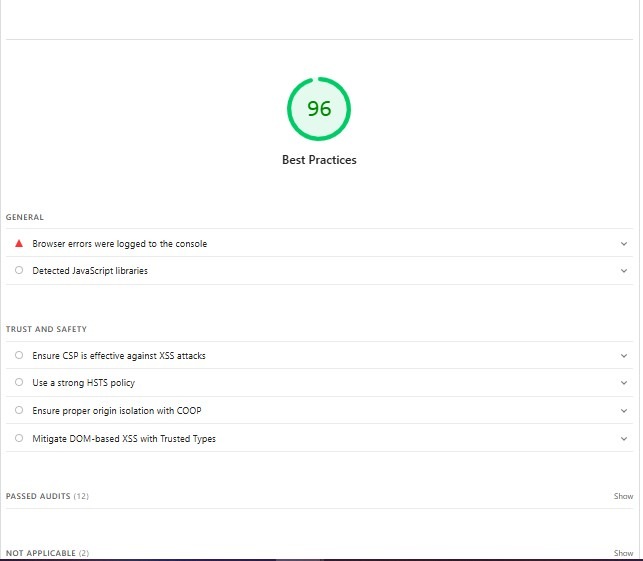Open the chevron for the CSP XSS audit

point(624,356)
